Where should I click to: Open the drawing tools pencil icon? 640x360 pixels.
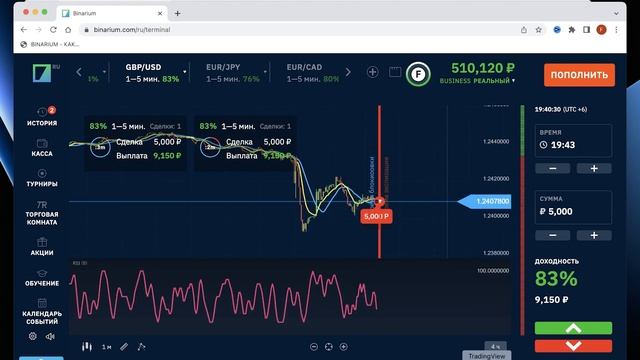(x=124, y=347)
